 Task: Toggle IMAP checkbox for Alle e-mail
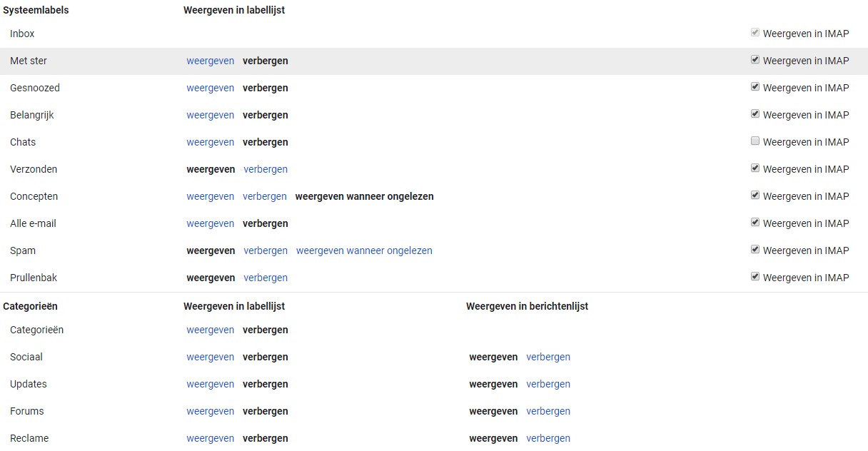click(x=755, y=223)
